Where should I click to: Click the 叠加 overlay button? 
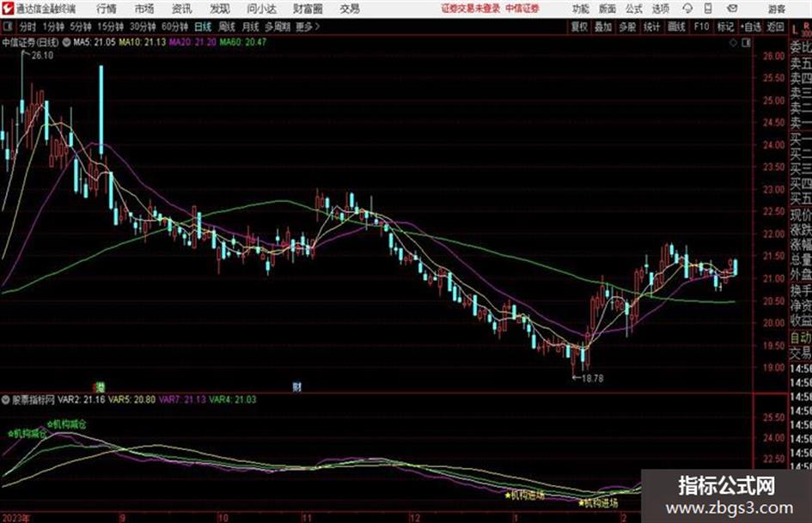(x=603, y=27)
